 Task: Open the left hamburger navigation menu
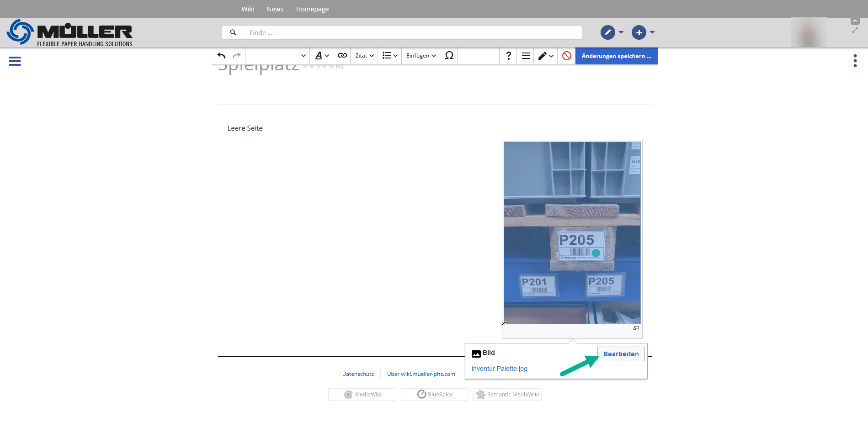pos(15,61)
